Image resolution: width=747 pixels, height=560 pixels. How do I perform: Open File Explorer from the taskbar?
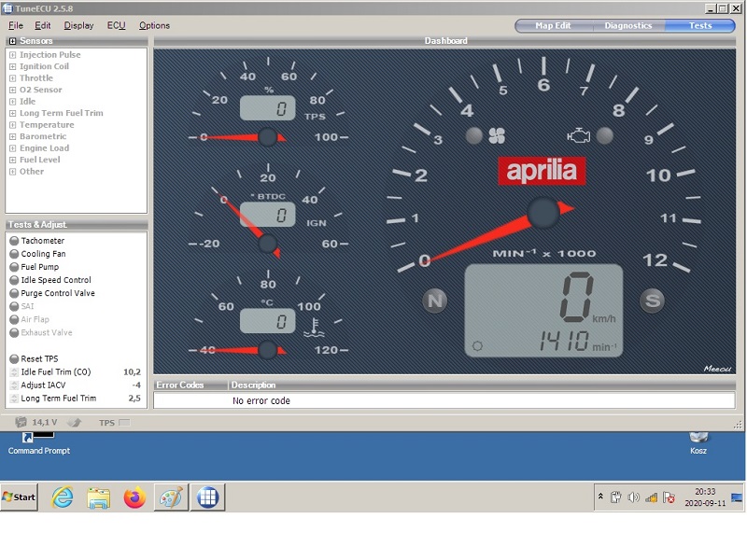click(x=99, y=497)
